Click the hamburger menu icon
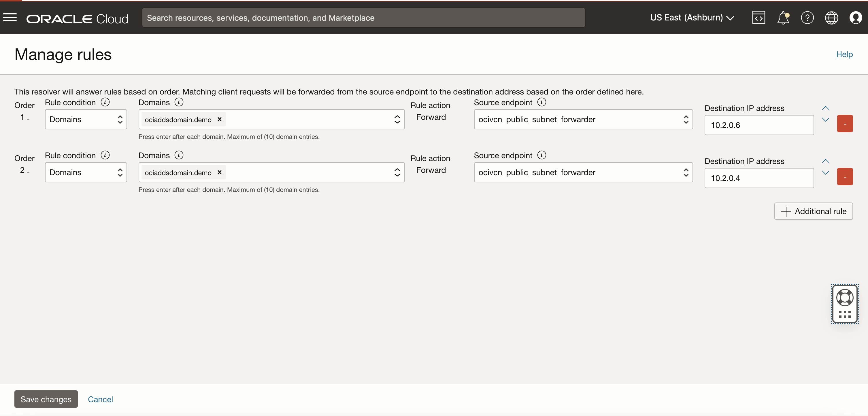The image size is (868, 416). click(x=10, y=17)
